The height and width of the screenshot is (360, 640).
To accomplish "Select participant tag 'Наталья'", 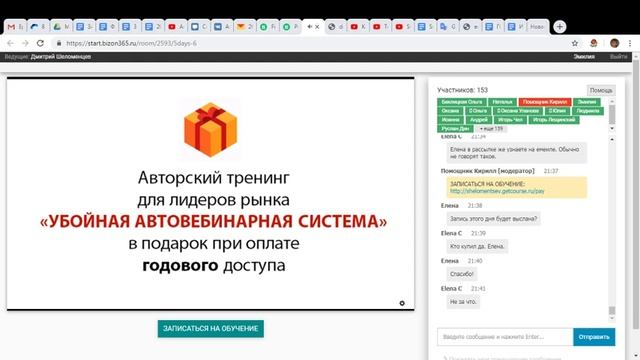I will [x=502, y=102].
